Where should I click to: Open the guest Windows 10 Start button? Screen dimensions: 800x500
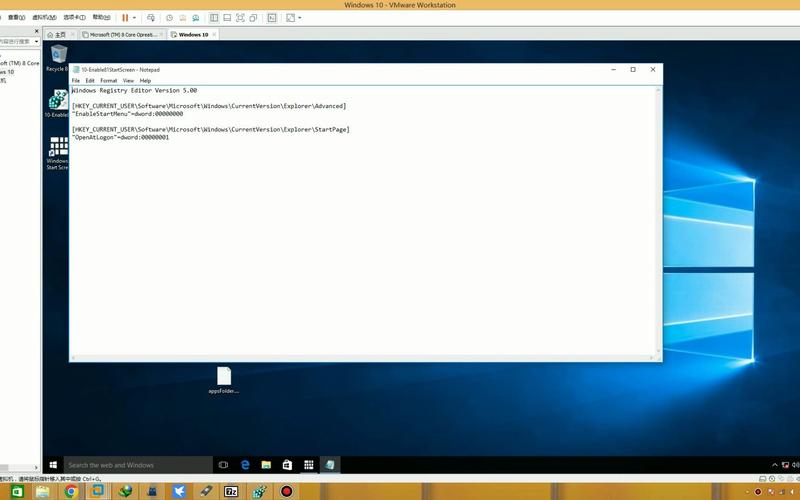(x=53, y=465)
